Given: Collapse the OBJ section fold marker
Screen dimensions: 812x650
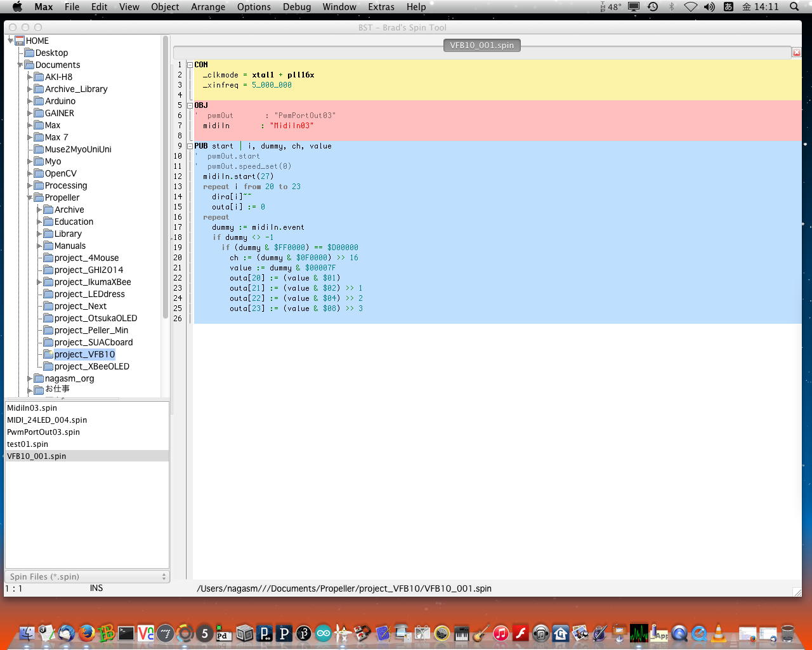Looking at the screenshot, I should (190, 105).
